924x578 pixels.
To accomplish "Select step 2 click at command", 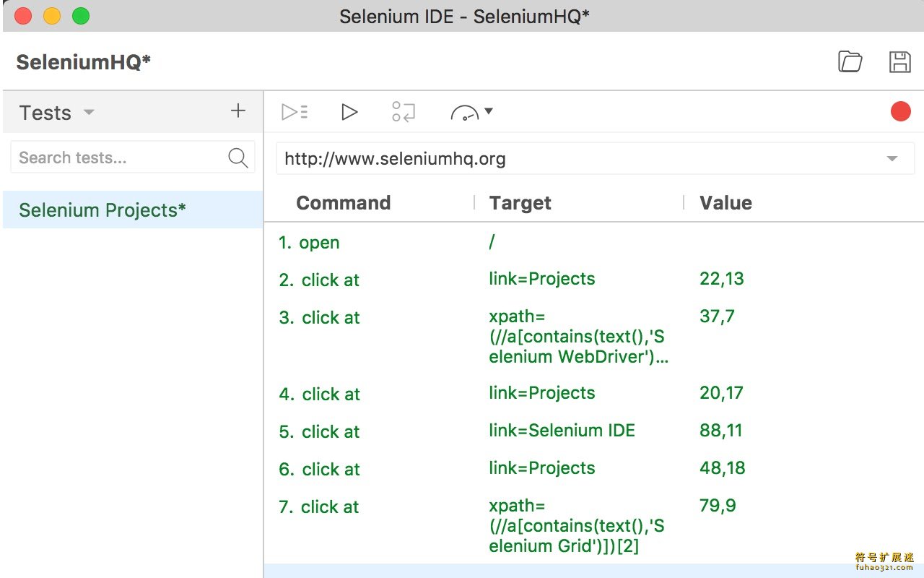I will click(319, 280).
